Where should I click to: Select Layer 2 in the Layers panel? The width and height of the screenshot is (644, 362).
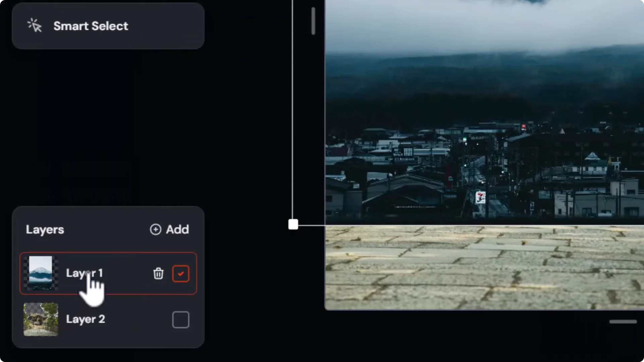click(x=86, y=319)
